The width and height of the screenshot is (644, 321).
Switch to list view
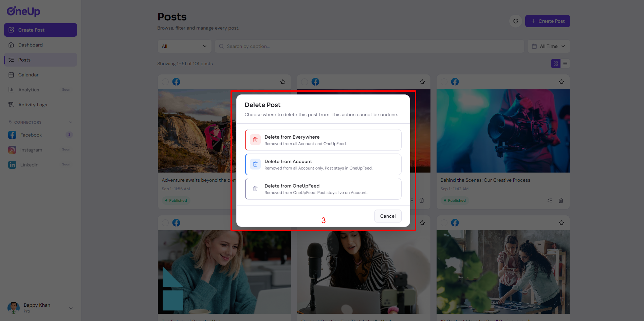coord(565,64)
